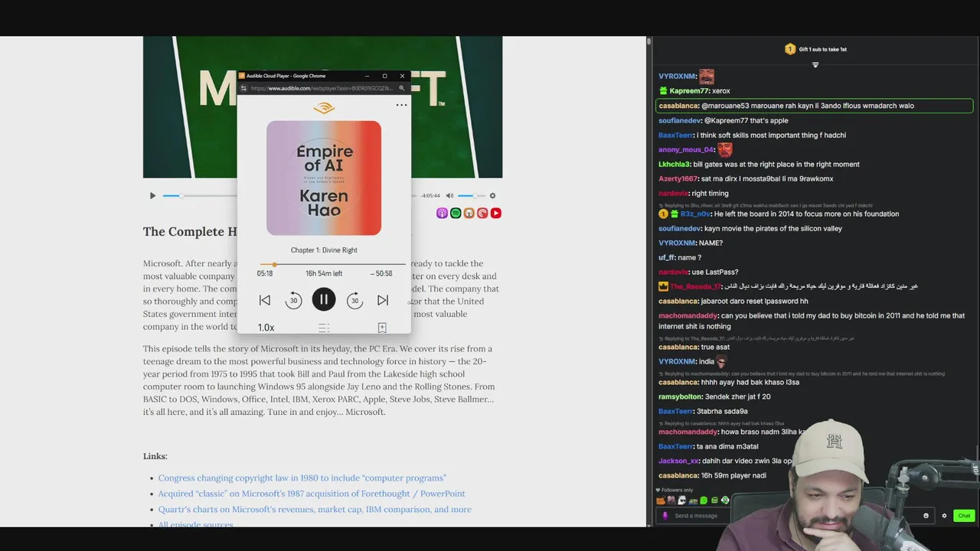980x551 pixels.
Task: Open the chat settings gear icon
Action: click(944, 516)
